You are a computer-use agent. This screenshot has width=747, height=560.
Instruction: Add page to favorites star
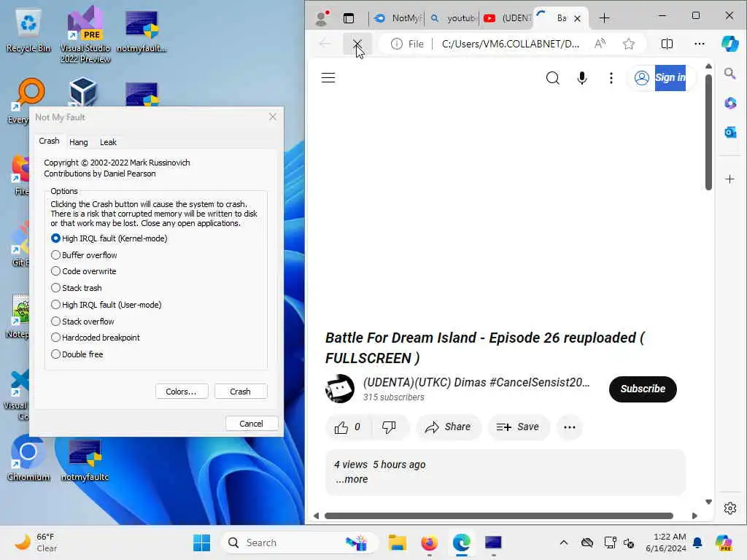point(629,44)
